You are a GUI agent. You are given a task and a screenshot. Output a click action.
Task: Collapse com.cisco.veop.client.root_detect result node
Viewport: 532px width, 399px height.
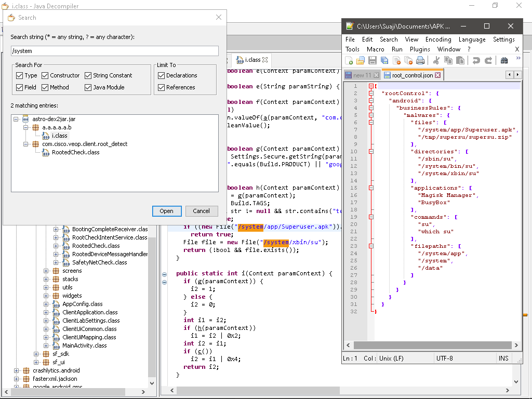point(25,144)
